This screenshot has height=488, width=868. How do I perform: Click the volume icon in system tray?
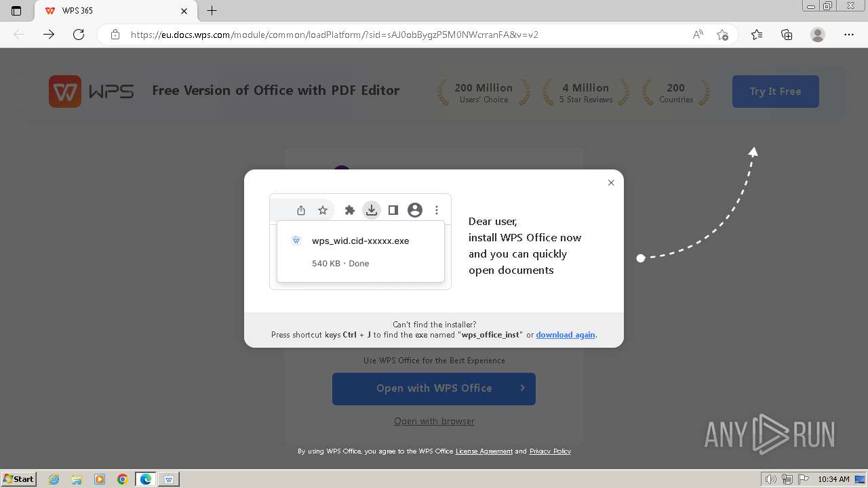(771, 479)
